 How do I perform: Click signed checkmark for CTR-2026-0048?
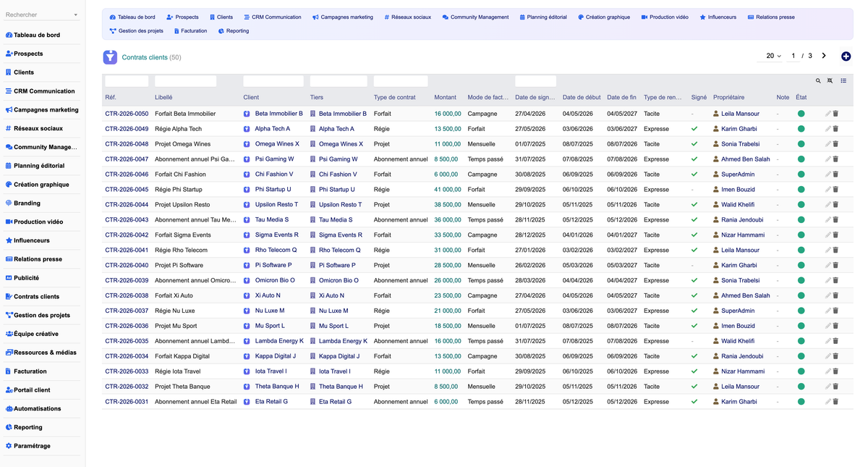(x=694, y=144)
